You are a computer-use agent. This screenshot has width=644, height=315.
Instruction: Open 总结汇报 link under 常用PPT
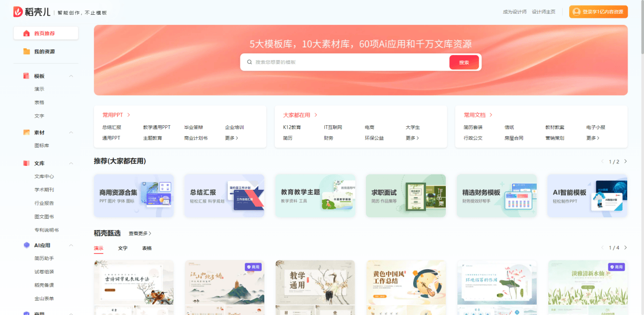click(x=112, y=127)
